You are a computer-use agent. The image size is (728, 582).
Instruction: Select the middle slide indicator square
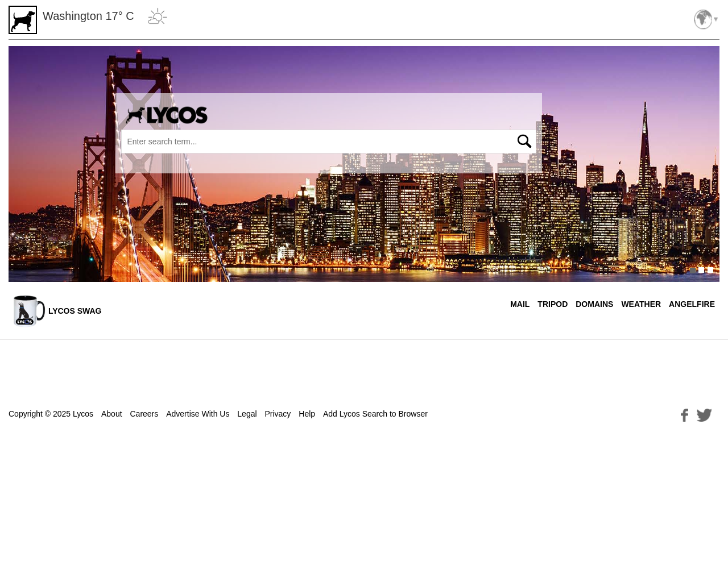click(x=701, y=270)
